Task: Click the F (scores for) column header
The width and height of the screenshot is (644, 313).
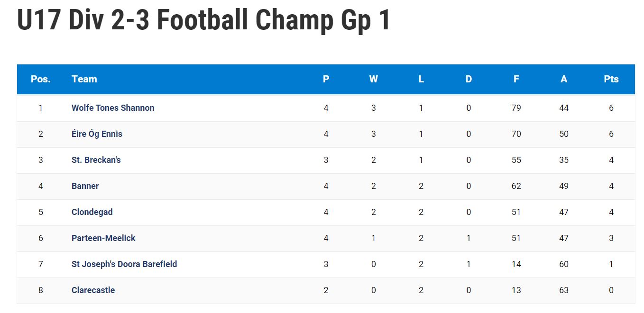Action: (516, 79)
